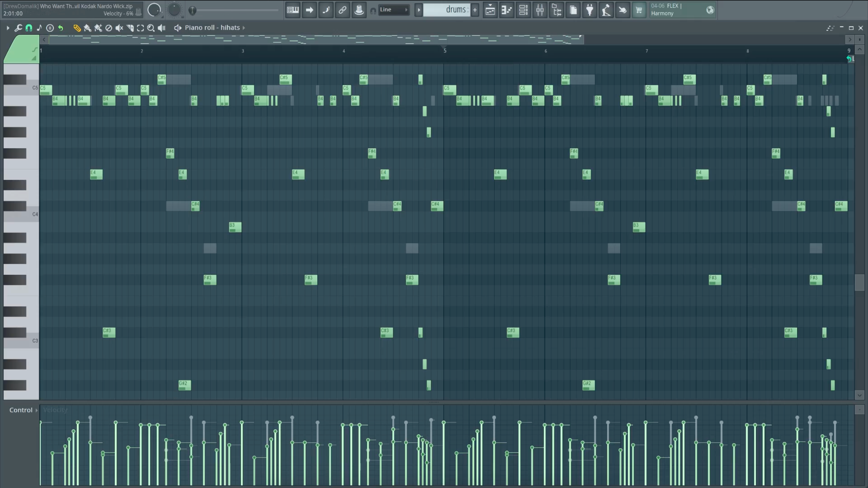Open the Channel rack
The image size is (868, 488).
pos(523,10)
